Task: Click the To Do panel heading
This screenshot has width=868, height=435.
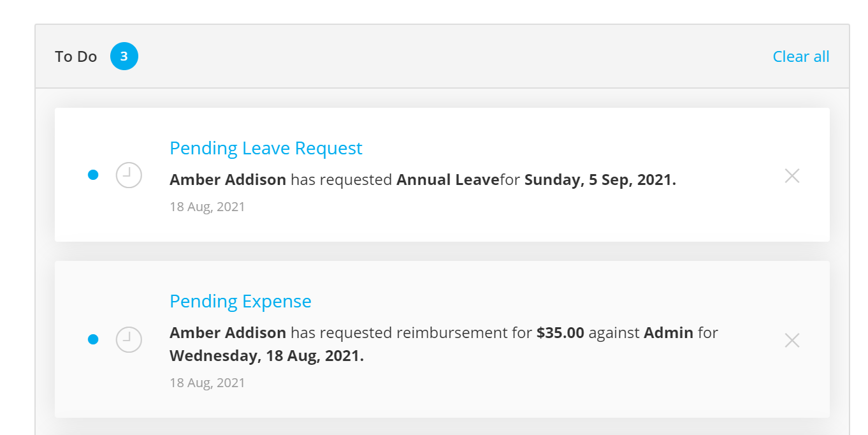Action: (x=76, y=57)
